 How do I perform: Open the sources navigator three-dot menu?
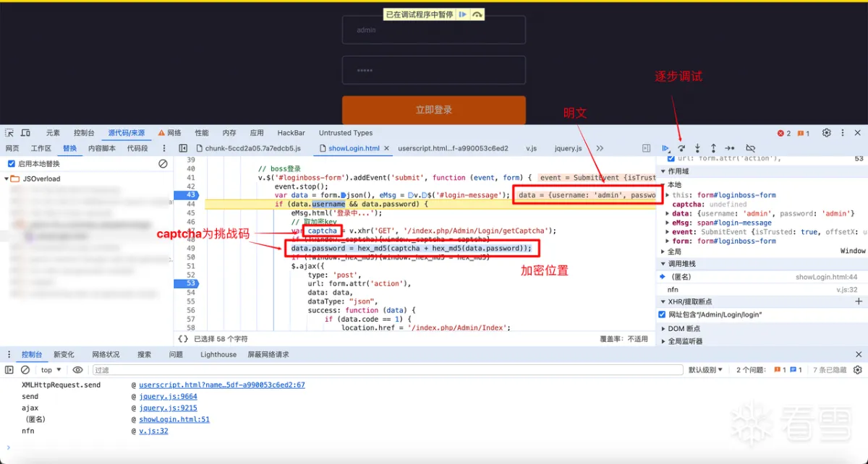(163, 148)
